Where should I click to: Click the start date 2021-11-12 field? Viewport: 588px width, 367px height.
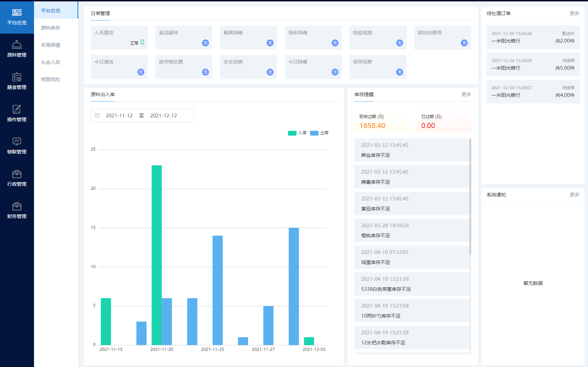(x=119, y=116)
